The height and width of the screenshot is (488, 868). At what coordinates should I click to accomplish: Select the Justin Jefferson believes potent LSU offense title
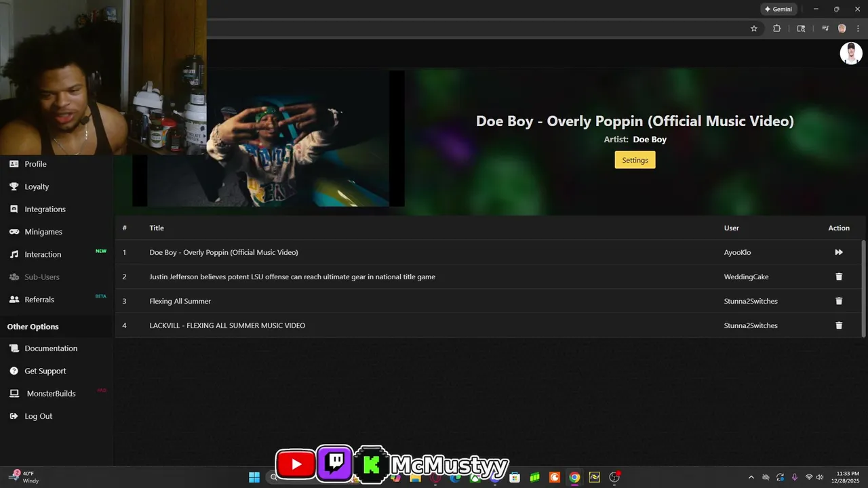tap(292, 277)
